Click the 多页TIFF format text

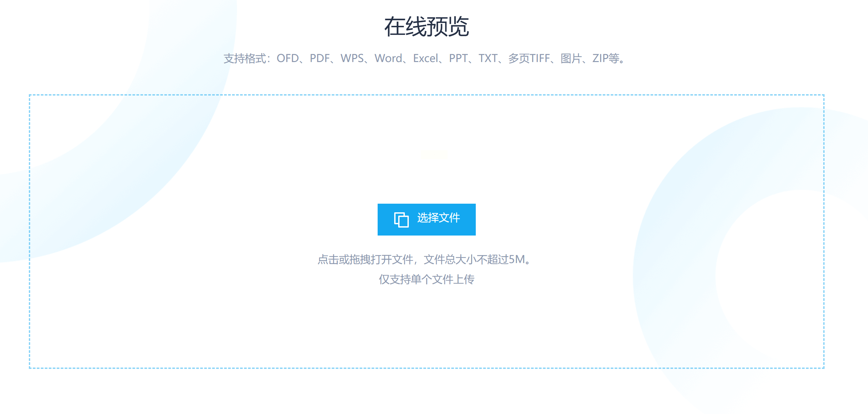(x=529, y=58)
